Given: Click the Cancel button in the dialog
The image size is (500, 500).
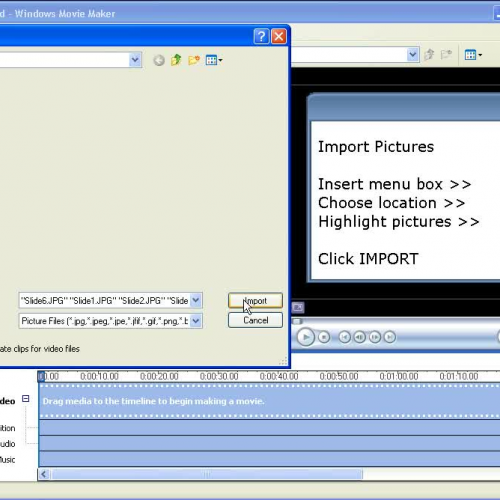Looking at the screenshot, I should coord(255,320).
